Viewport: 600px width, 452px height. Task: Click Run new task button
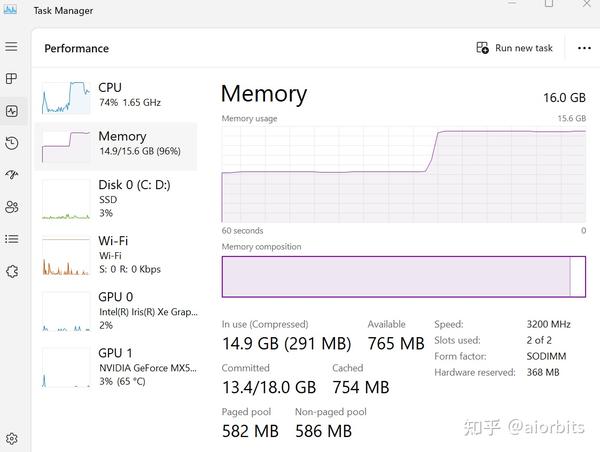pos(514,48)
